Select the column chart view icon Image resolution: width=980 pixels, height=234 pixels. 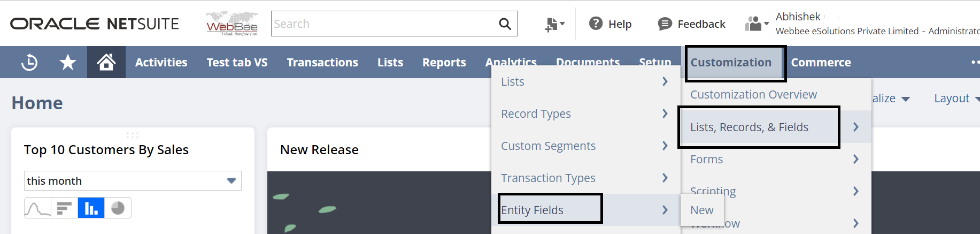(91, 208)
